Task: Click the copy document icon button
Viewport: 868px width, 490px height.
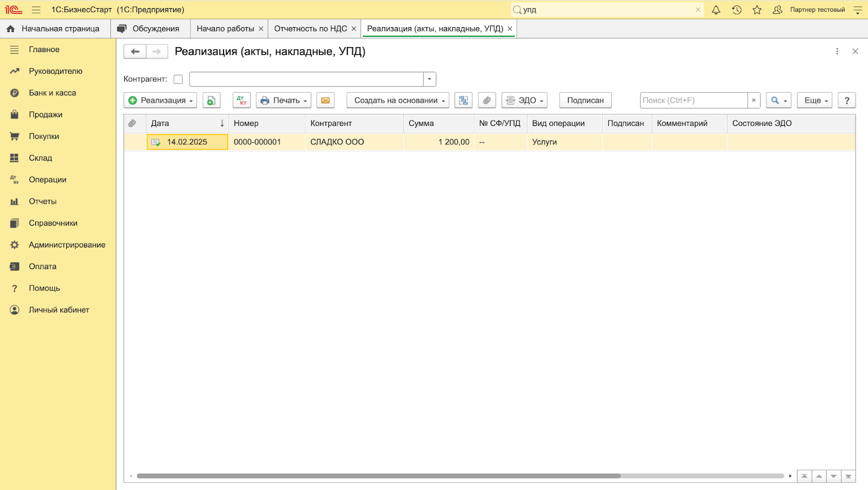Action: pos(212,100)
